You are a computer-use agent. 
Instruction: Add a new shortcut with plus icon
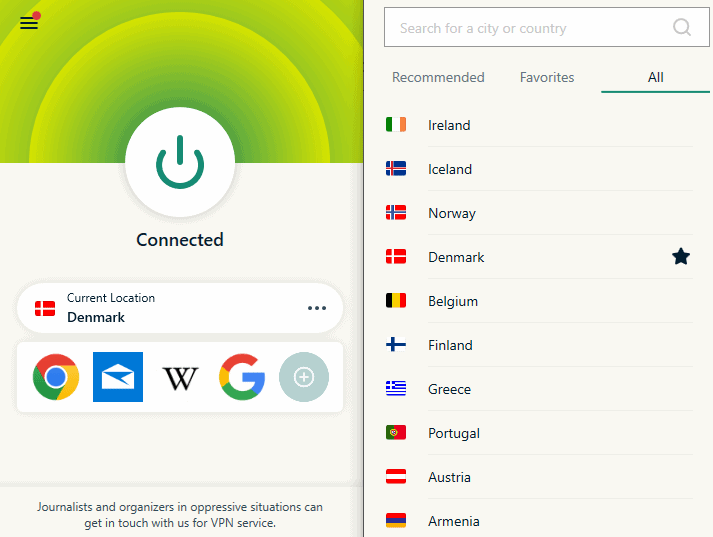[304, 377]
